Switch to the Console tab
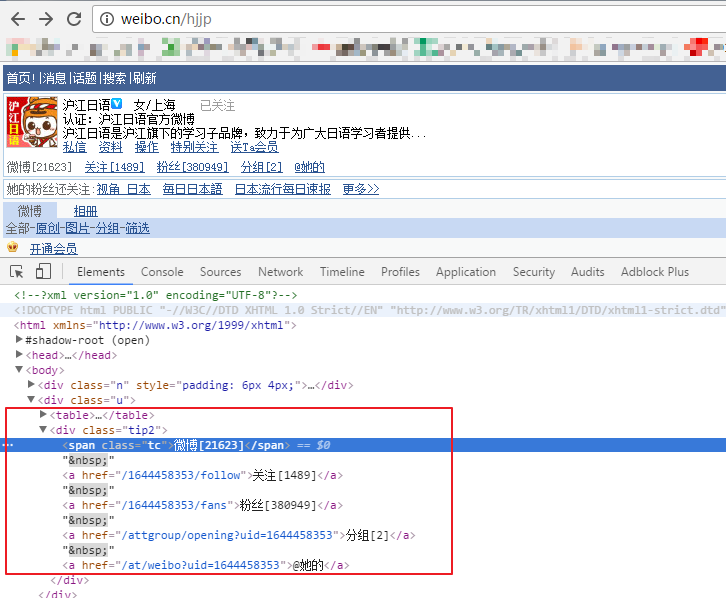Image resolution: width=726 pixels, height=598 pixels. 162,272
